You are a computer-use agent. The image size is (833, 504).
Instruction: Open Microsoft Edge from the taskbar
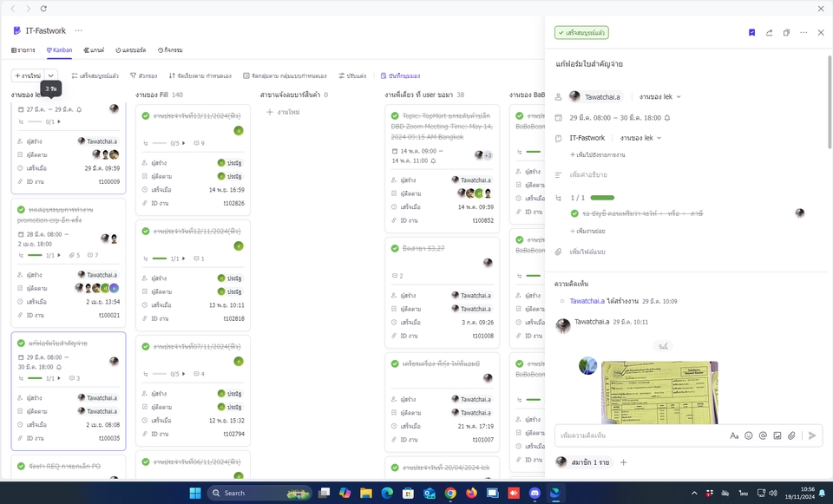387,494
